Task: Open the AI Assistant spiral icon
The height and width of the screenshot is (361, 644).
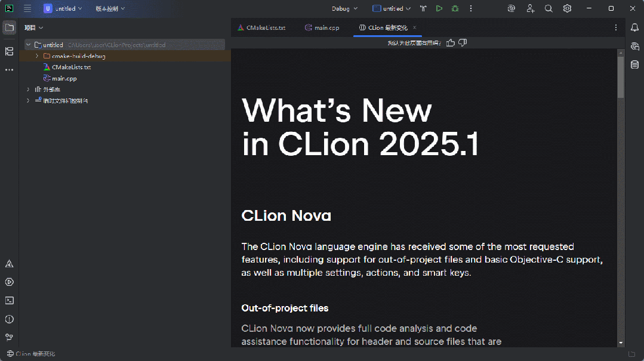Action: 511,8
